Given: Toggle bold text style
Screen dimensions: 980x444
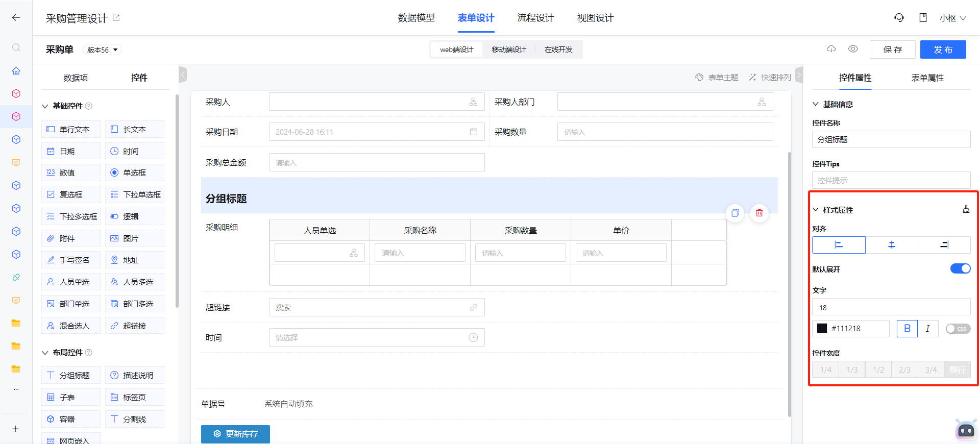Looking at the screenshot, I should 907,329.
